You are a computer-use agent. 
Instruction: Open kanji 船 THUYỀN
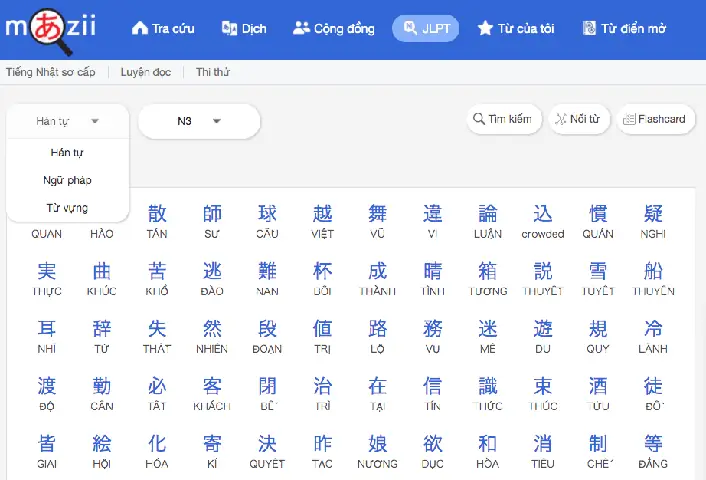[653, 278]
